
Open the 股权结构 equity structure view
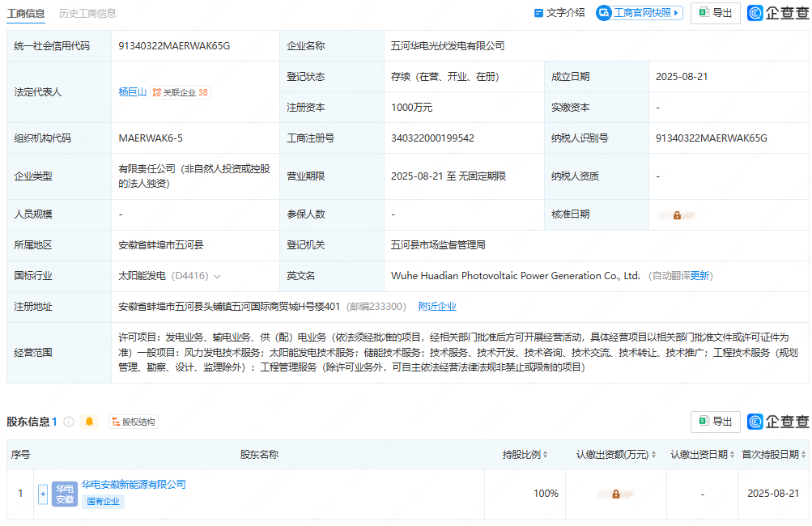[133, 421]
